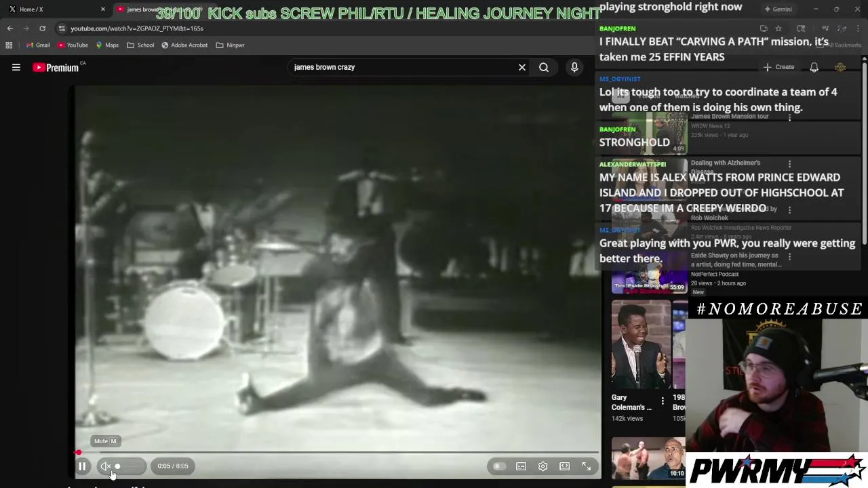Close the Home / X tab
The height and width of the screenshot is (488, 868).
tap(103, 9)
